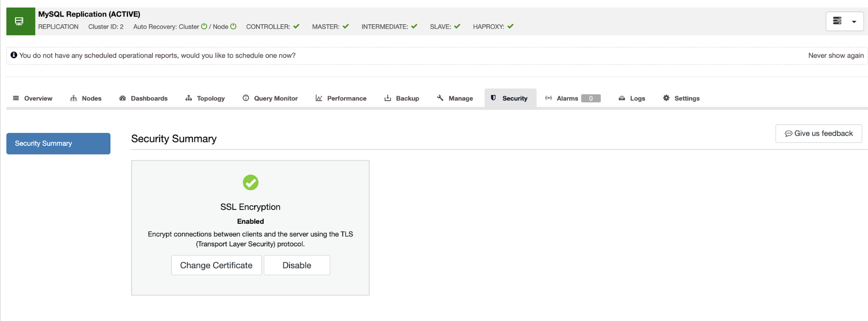Open the Query Monitor tab

coord(270,98)
